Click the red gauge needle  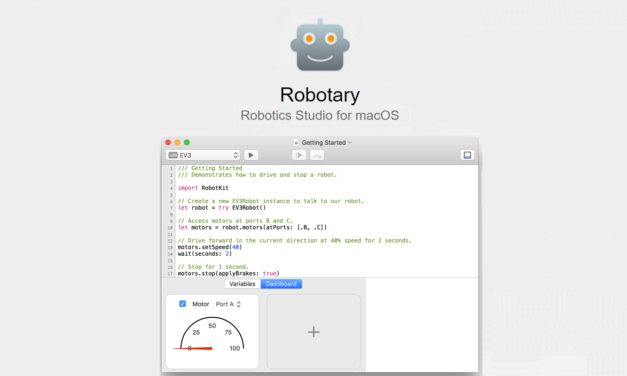(x=193, y=348)
